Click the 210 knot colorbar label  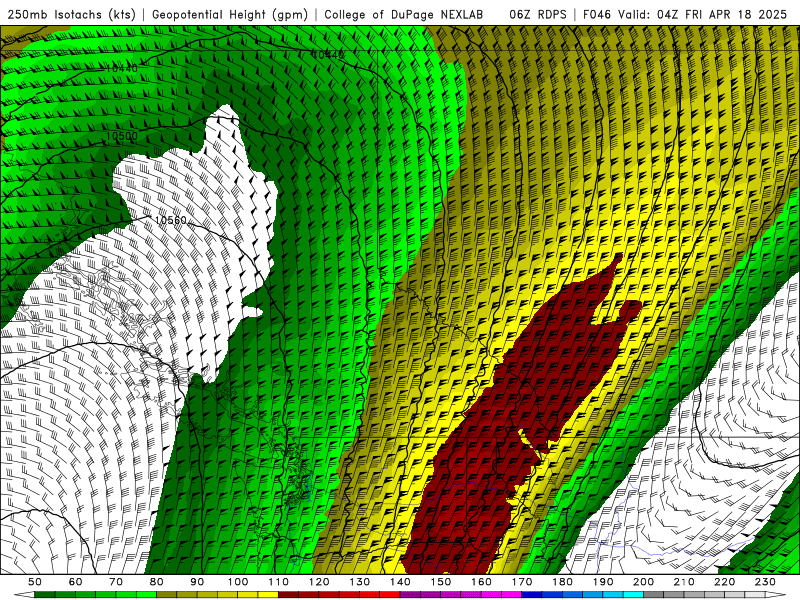coord(684,582)
